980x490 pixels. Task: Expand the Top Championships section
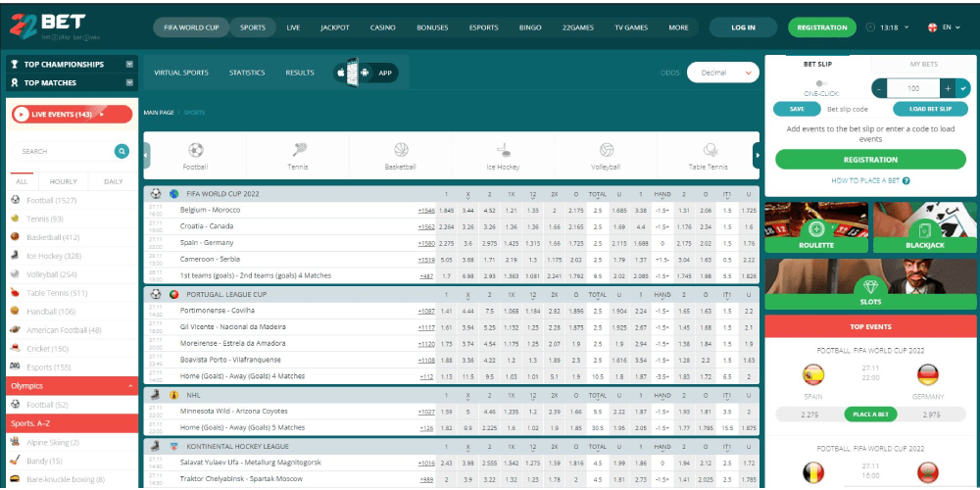point(129,64)
